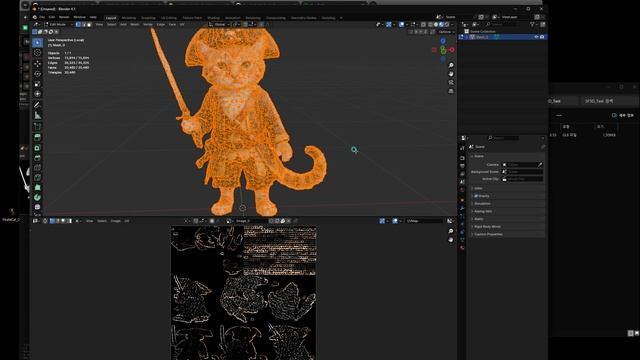This screenshot has height=360, width=640.
Task: Select the Extrude Region tool
Action: 38,137
